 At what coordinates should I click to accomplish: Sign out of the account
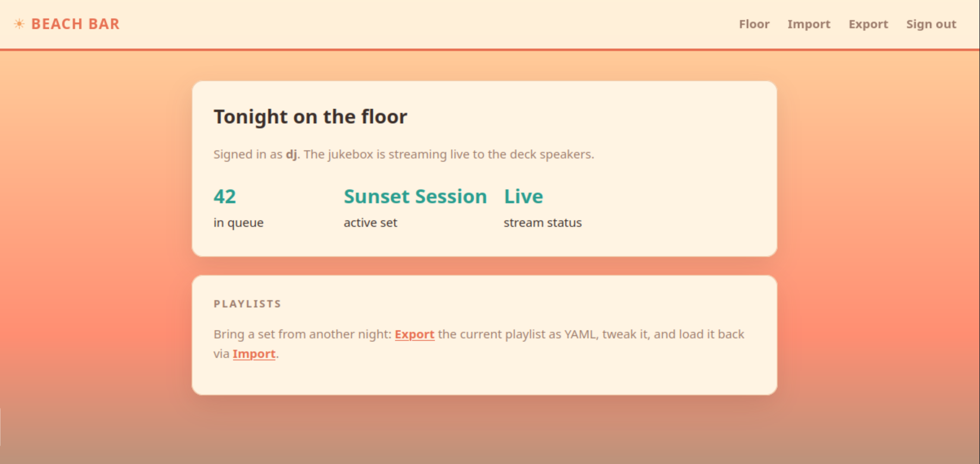(x=931, y=24)
